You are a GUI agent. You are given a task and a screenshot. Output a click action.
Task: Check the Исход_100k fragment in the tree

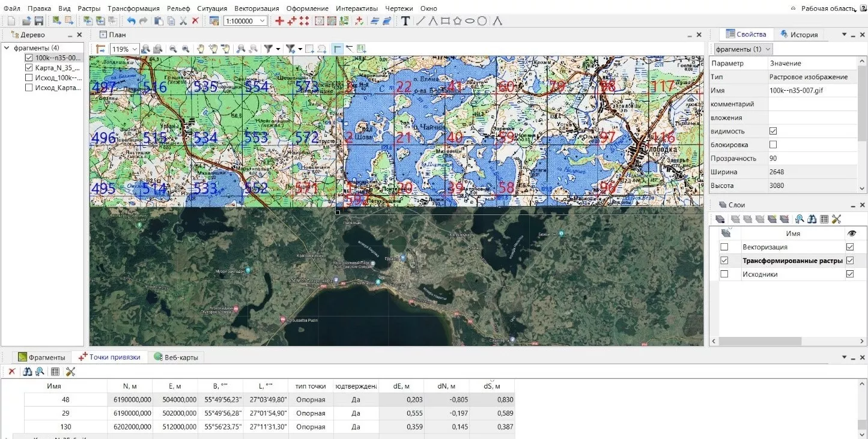pos(29,77)
